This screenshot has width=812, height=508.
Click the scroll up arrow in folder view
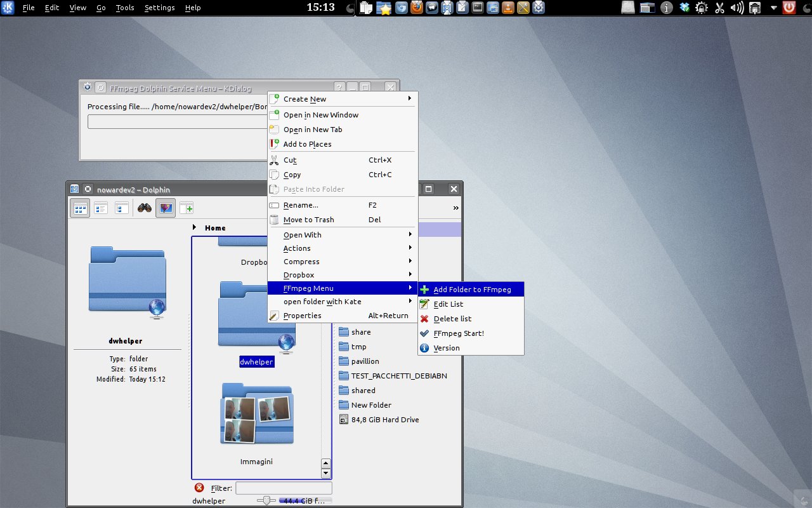pos(326,464)
